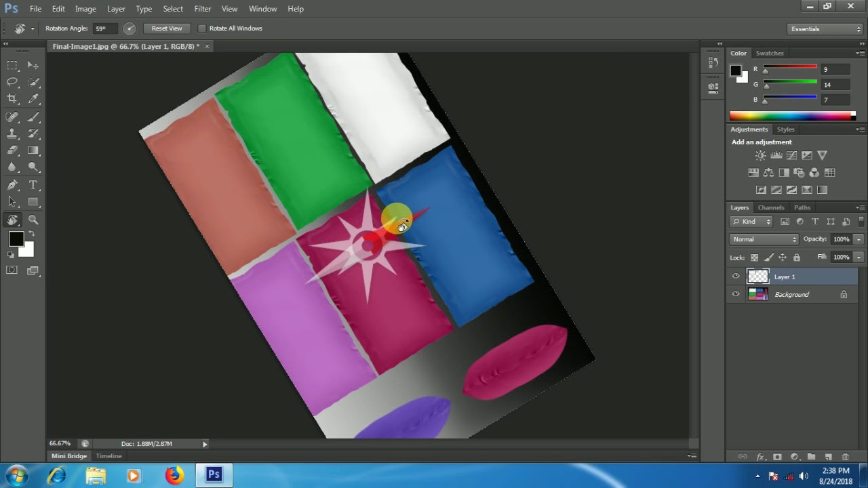The width and height of the screenshot is (868, 488).
Task: Select the Move tool
Action: (x=33, y=65)
